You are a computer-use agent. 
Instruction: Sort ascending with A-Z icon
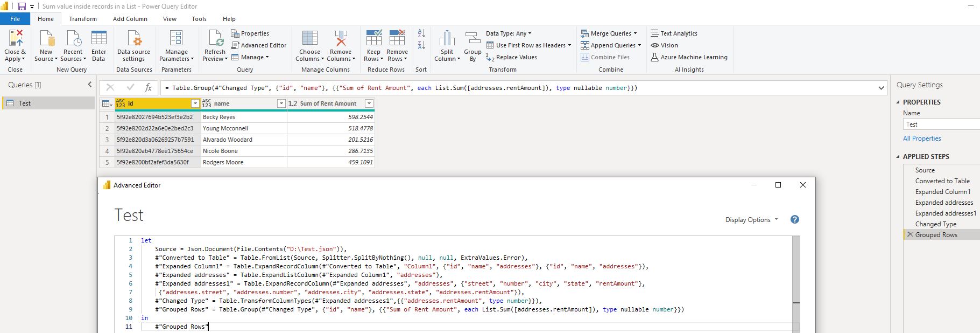(x=421, y=33)
